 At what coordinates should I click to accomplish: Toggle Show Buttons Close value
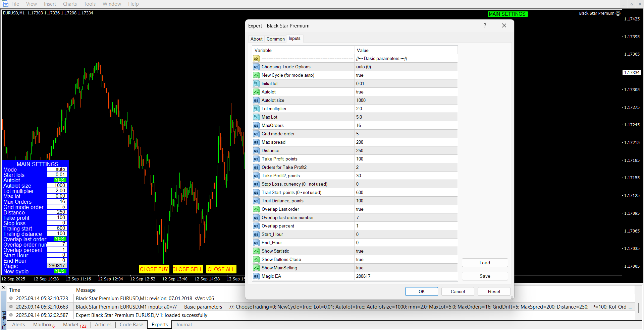406,260
